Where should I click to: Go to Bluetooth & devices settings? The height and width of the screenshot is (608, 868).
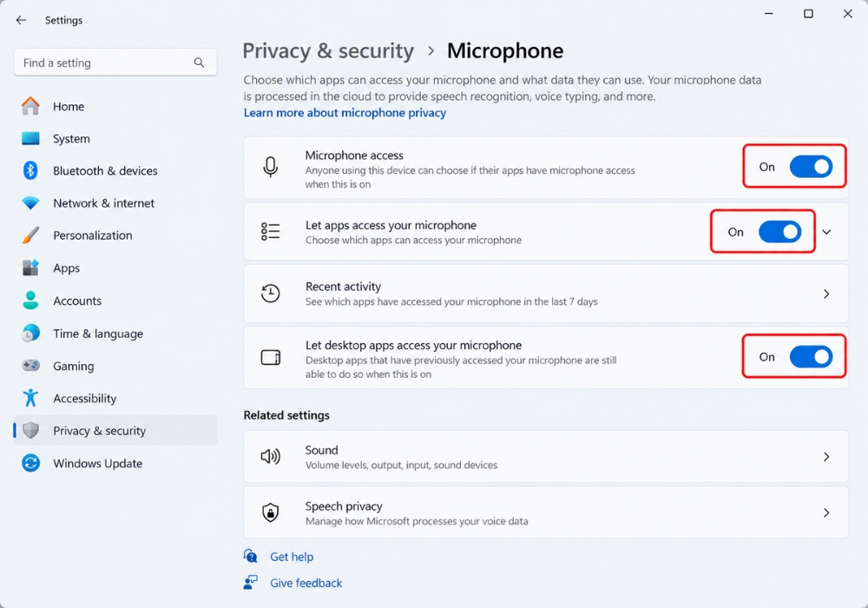[x=115, y=170]
